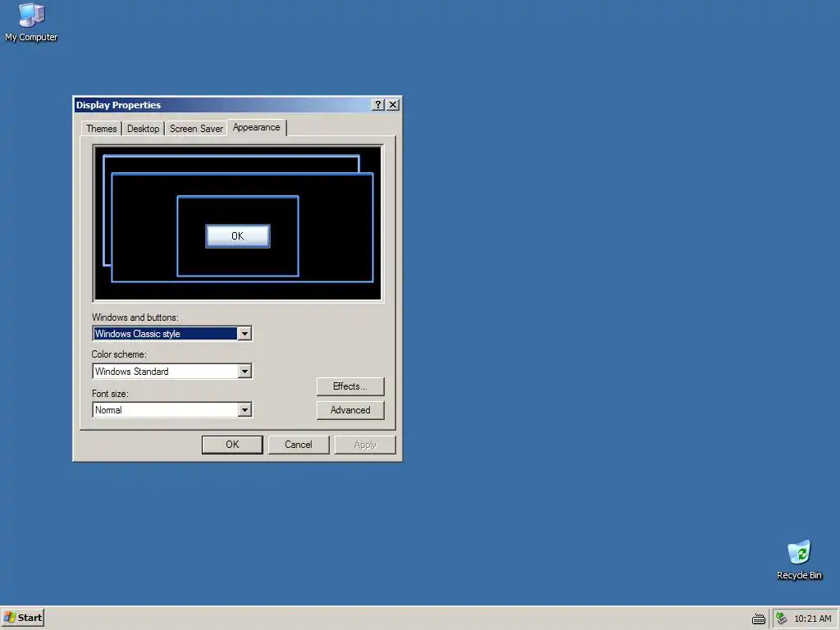
Task: Confirm with the dialog's bottom OK button
Action: click(x=232, y=445)
